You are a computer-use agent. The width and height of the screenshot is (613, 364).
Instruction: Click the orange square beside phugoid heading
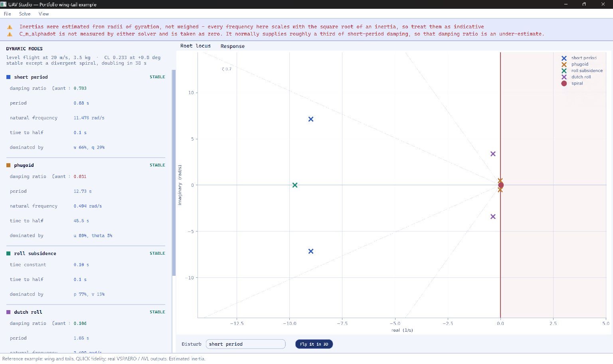click(8, 165)
